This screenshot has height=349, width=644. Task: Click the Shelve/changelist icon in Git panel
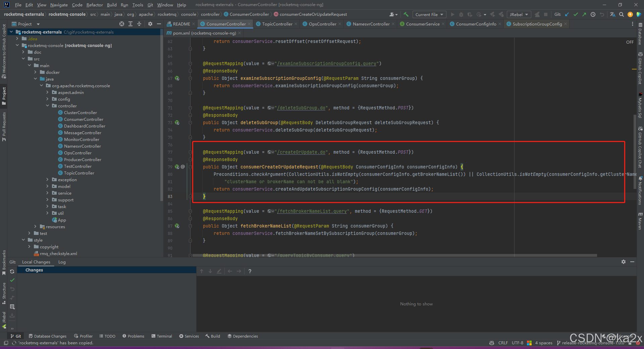pos(12,307)
